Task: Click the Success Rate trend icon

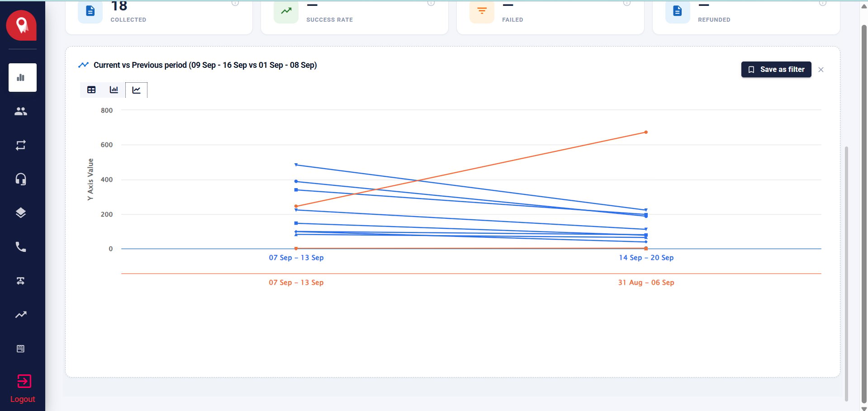Action: [x=286, y=11]
